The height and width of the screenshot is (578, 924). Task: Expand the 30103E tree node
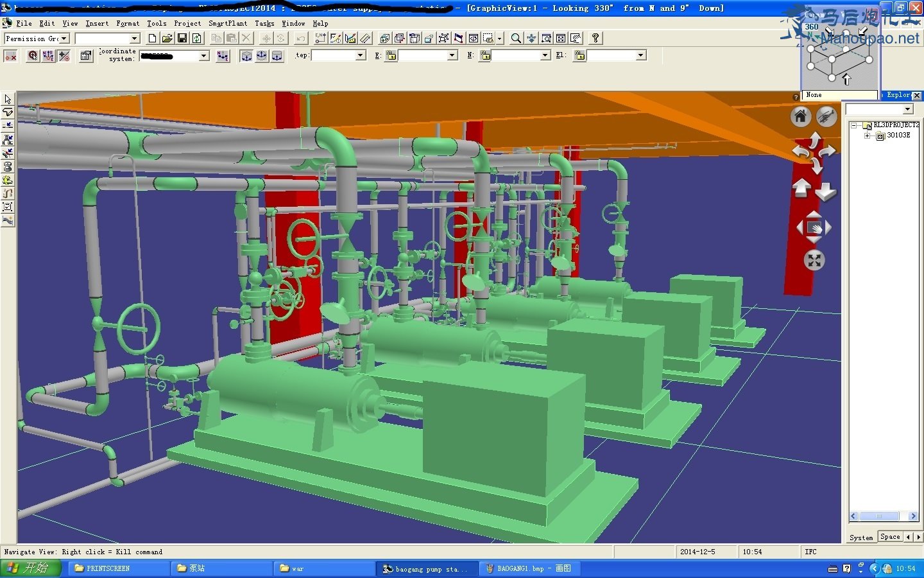867,136
